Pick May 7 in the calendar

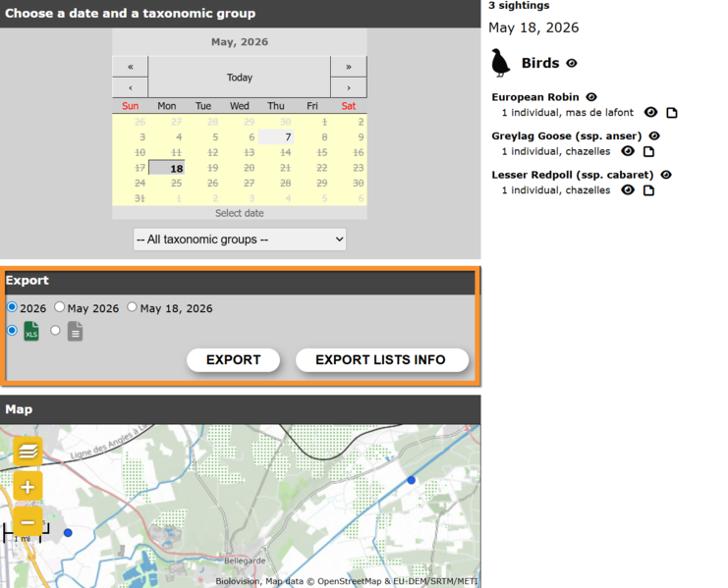click(x=276, y=136)
